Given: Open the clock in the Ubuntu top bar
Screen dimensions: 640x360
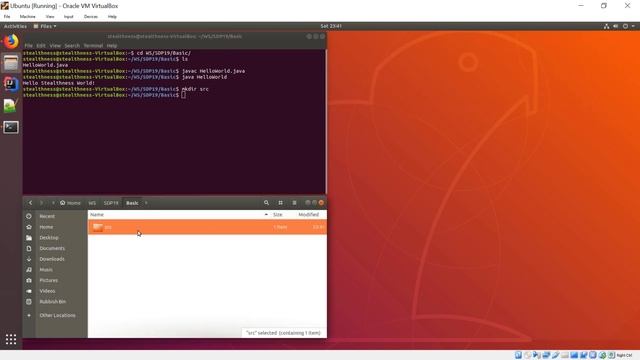Looking at the screenshot, I should (331, 26).
